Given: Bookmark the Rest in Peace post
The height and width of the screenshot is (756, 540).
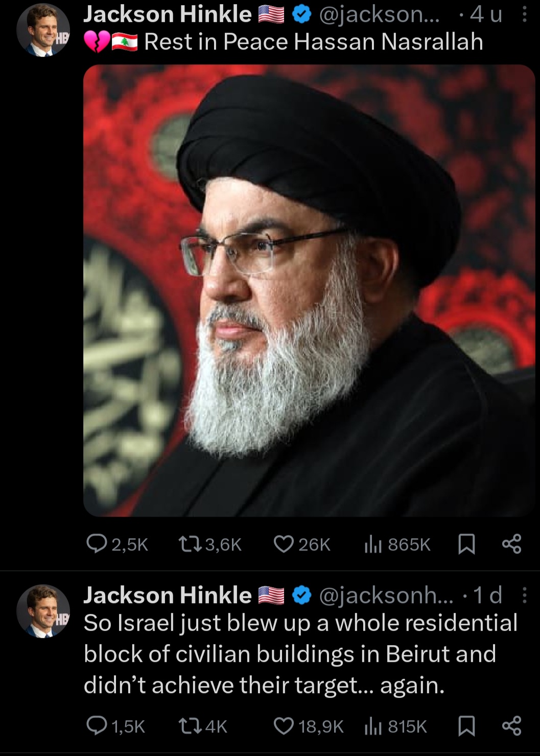Looking at the screenshot, I should [466, 544].
